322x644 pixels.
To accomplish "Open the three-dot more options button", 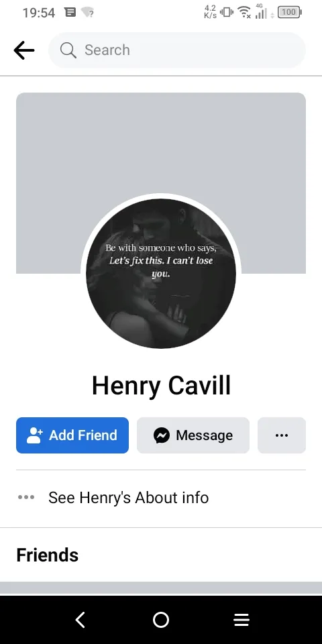I will 282,435.
